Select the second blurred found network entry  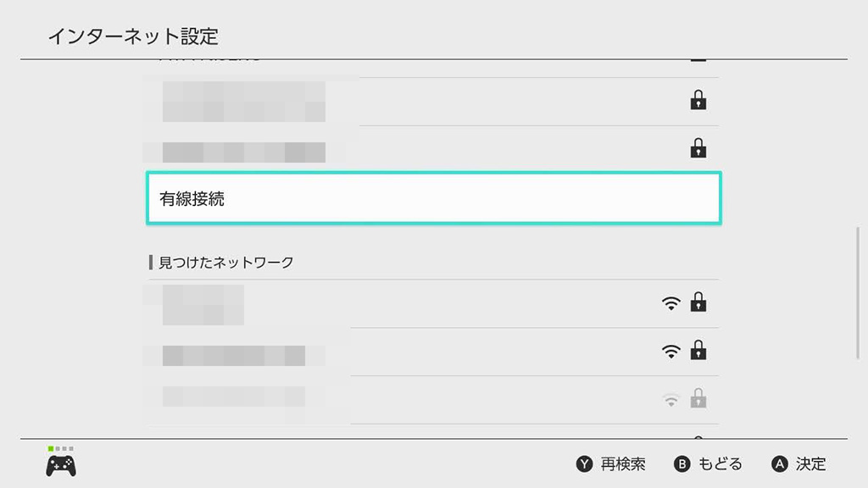pos(432,352)
